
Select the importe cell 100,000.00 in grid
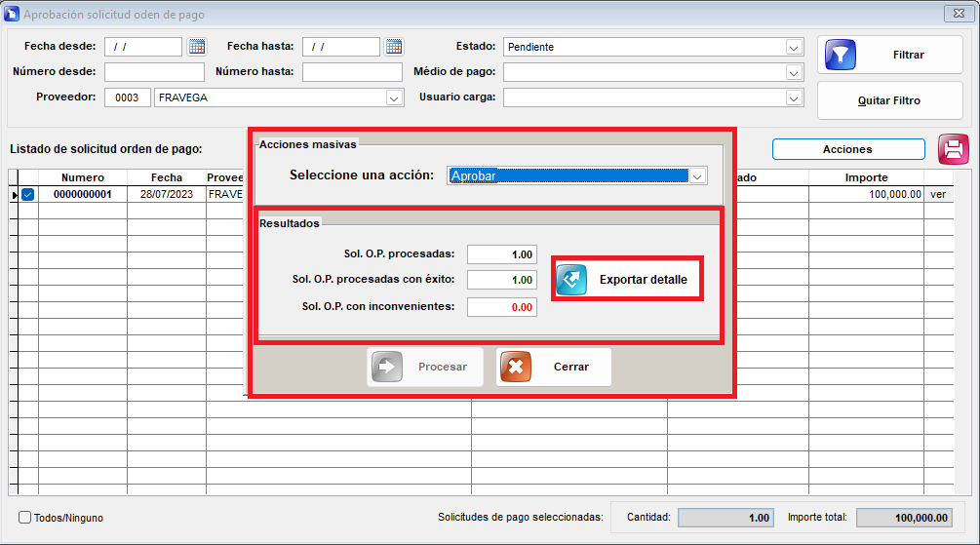click(x=866, y=194)
